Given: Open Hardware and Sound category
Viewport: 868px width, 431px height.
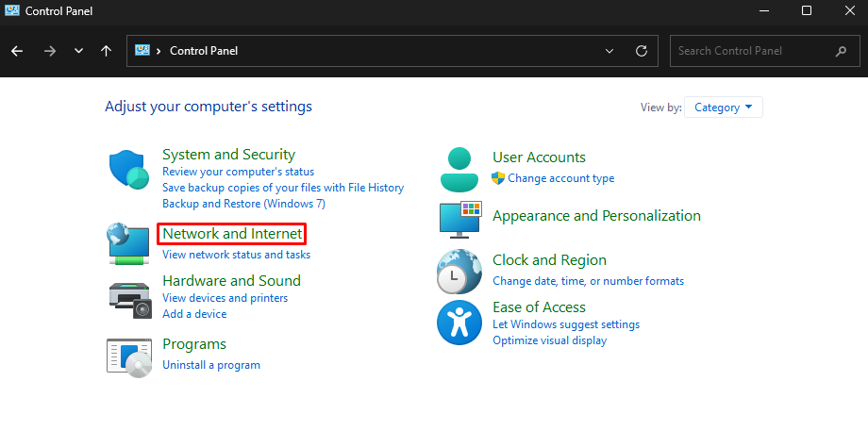Looking at the screenshot, I should (x=231, y=280).
